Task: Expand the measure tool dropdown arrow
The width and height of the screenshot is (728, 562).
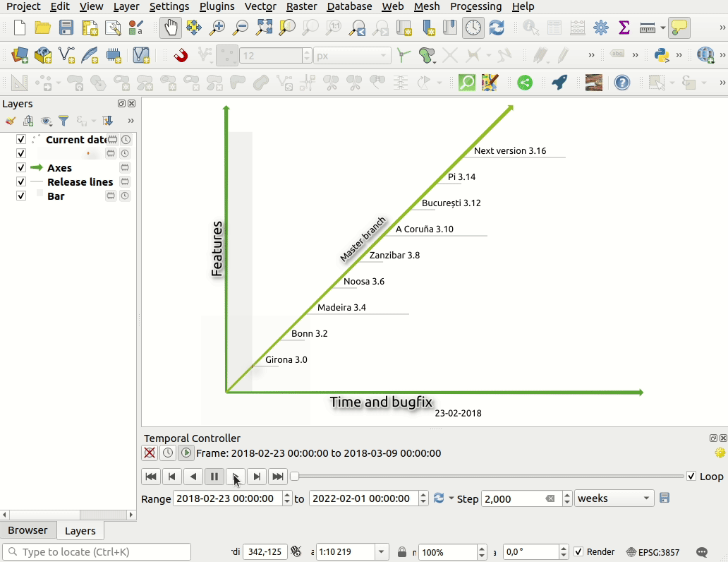Action: [662, 28]
